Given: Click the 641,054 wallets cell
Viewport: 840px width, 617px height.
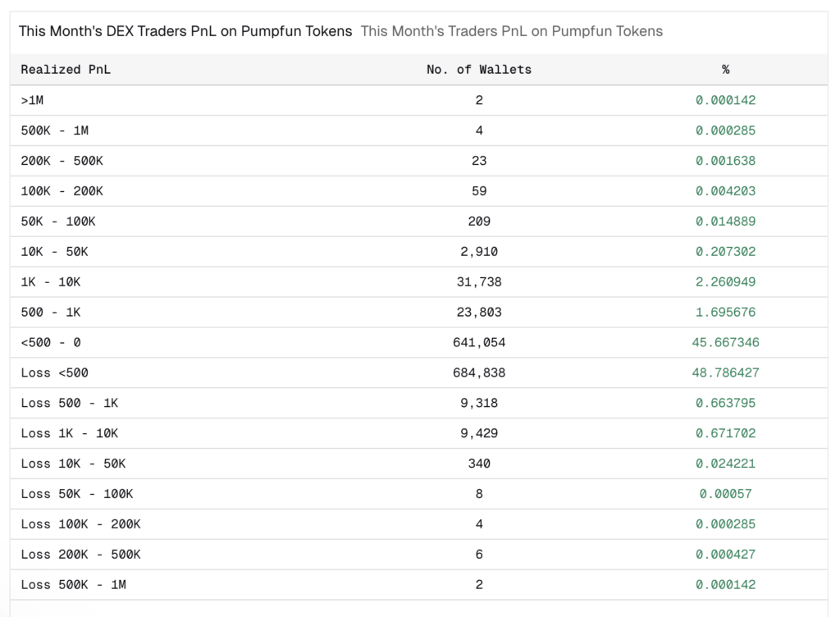Looking at the screenshot, I should click(479, 342).
